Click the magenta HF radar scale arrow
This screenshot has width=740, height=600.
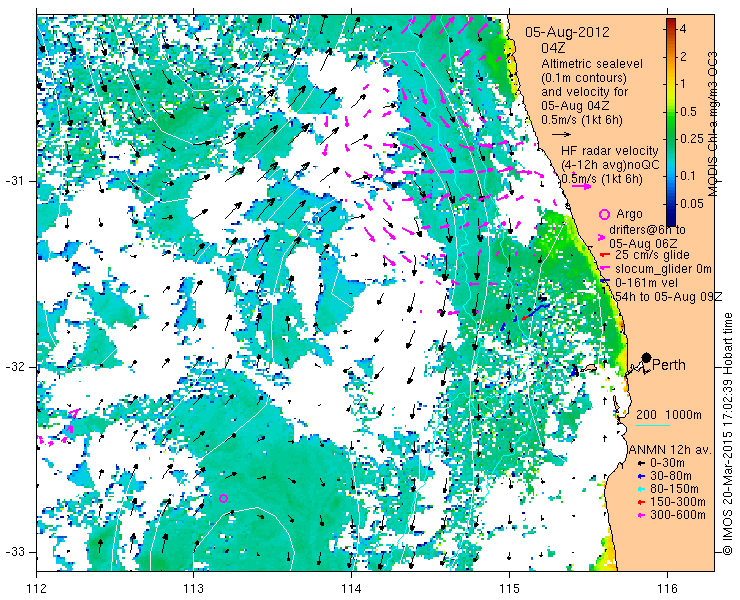pyautogui.click(x=581, y=186)
